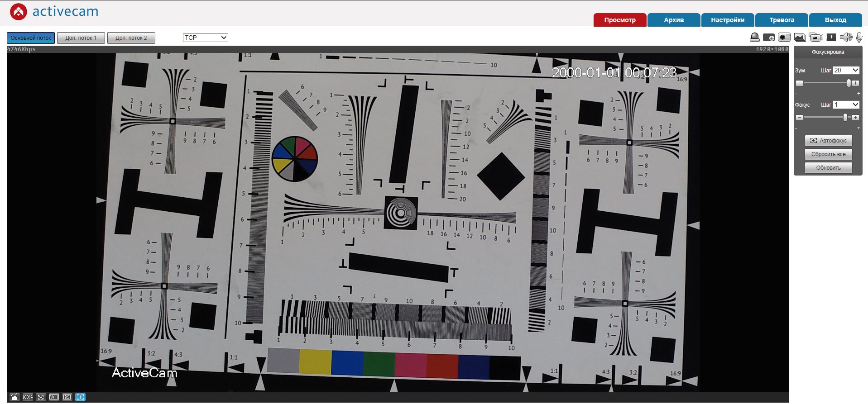Click the Фокусировка panel header
Viewport: 868px width, 404px height.
pyautogui.click(x=828, y=52)
